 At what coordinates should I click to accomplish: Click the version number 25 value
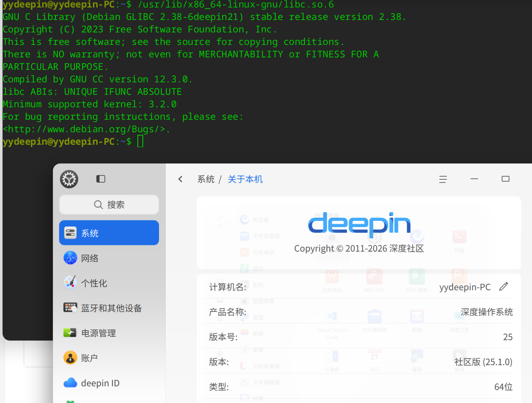(508, 337)
